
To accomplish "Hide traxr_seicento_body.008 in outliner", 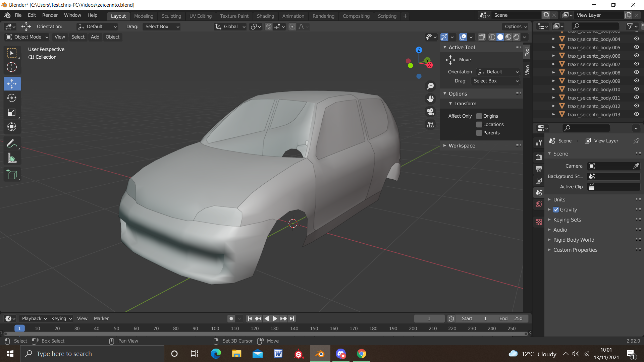I will pyautogui.click(x=636, y=72).
